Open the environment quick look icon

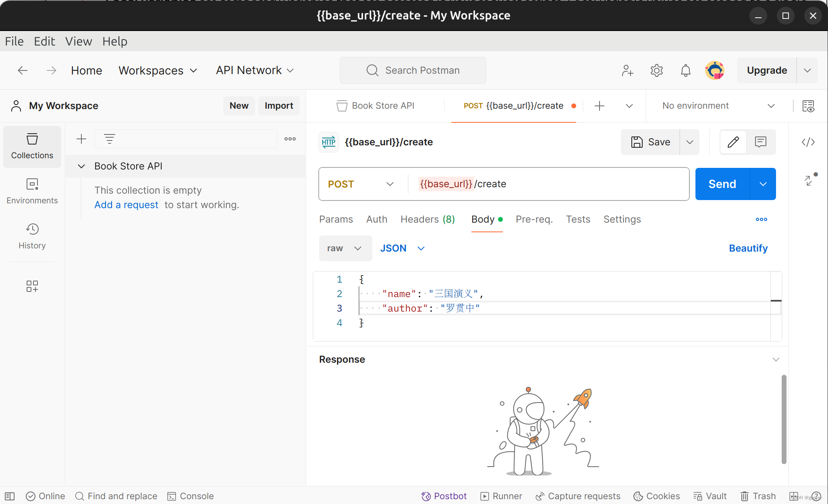point(808,106)
